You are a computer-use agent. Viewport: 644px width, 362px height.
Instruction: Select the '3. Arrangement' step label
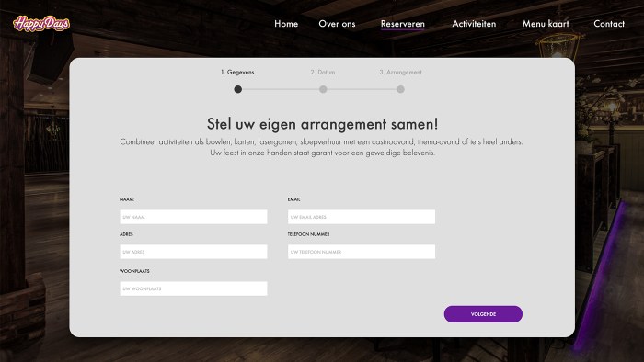pos(400,73)
